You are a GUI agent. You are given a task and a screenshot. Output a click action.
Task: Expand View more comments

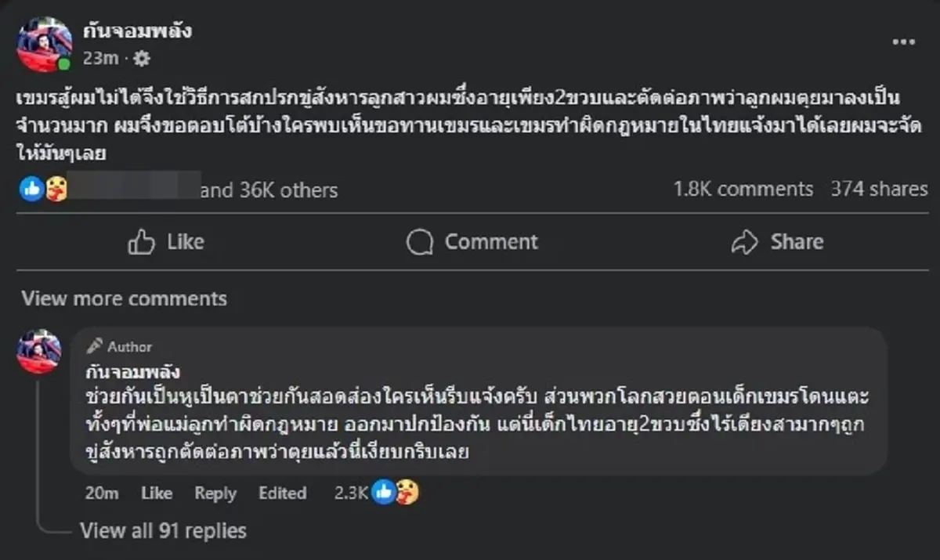125,298
